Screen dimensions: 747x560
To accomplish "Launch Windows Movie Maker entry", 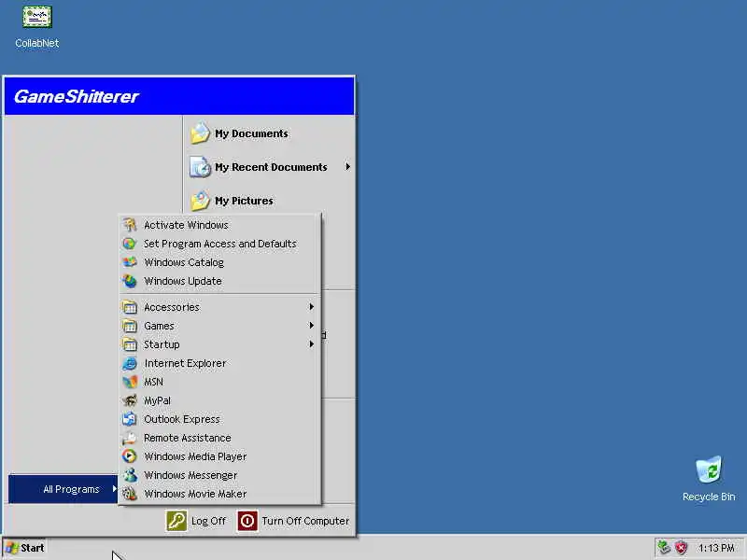I will (x=219, y=494).
